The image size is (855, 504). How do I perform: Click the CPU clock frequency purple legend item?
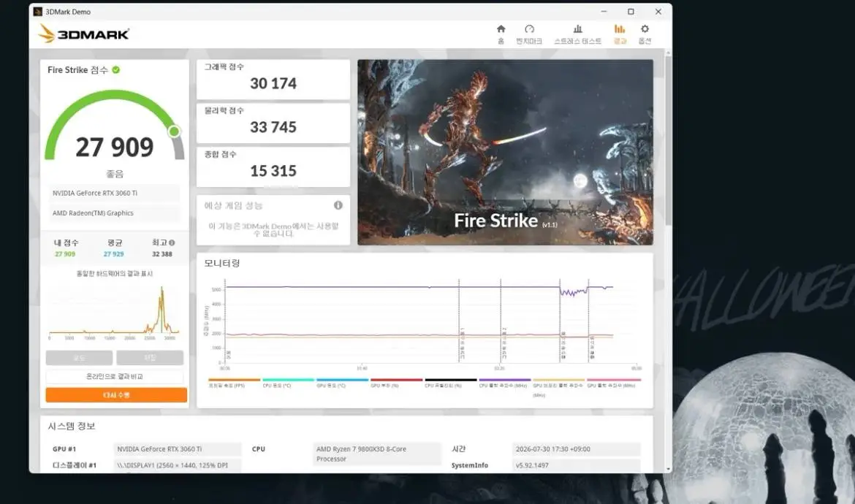(504, 383)
